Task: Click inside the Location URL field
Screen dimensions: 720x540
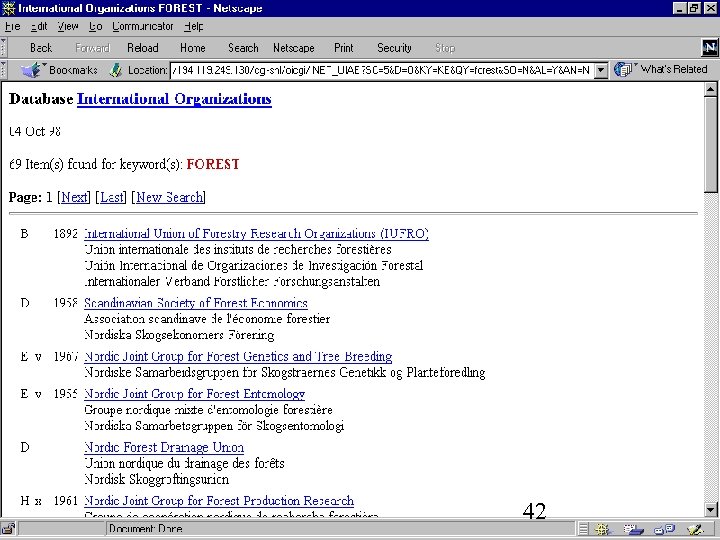Action: 381,70
